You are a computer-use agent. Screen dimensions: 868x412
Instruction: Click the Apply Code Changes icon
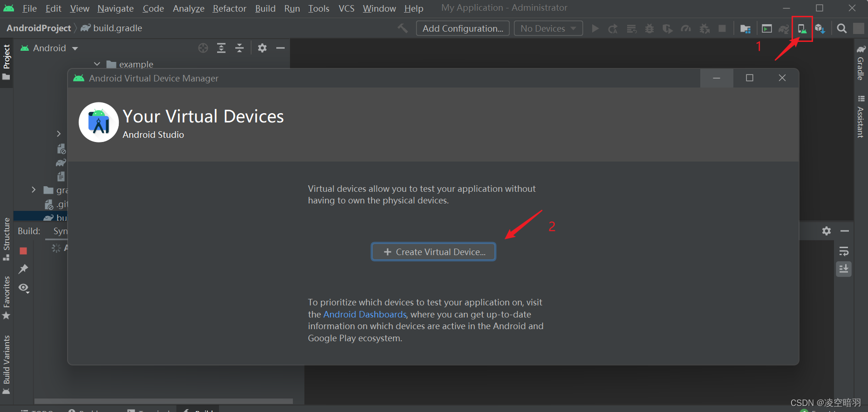pos(632,29)
